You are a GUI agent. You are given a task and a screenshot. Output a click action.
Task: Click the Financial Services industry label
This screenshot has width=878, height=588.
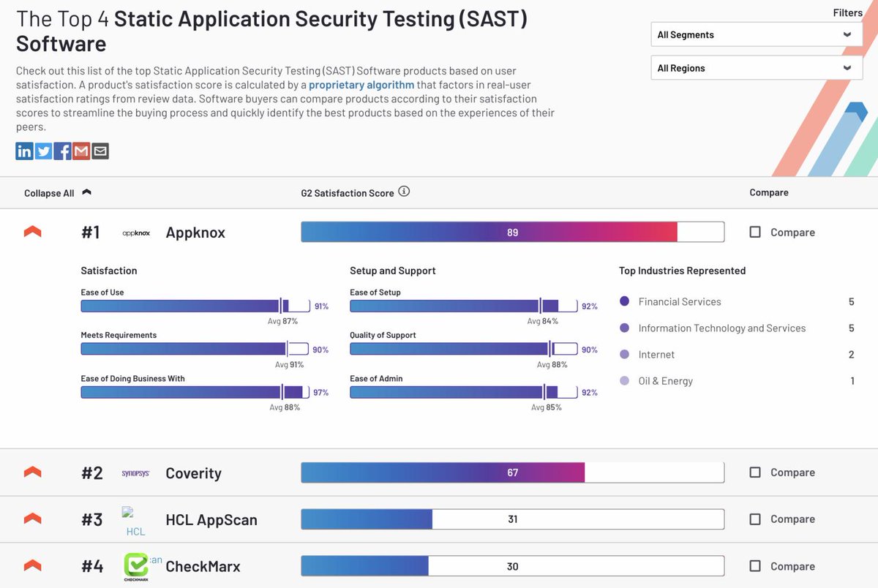pos(680,301)
